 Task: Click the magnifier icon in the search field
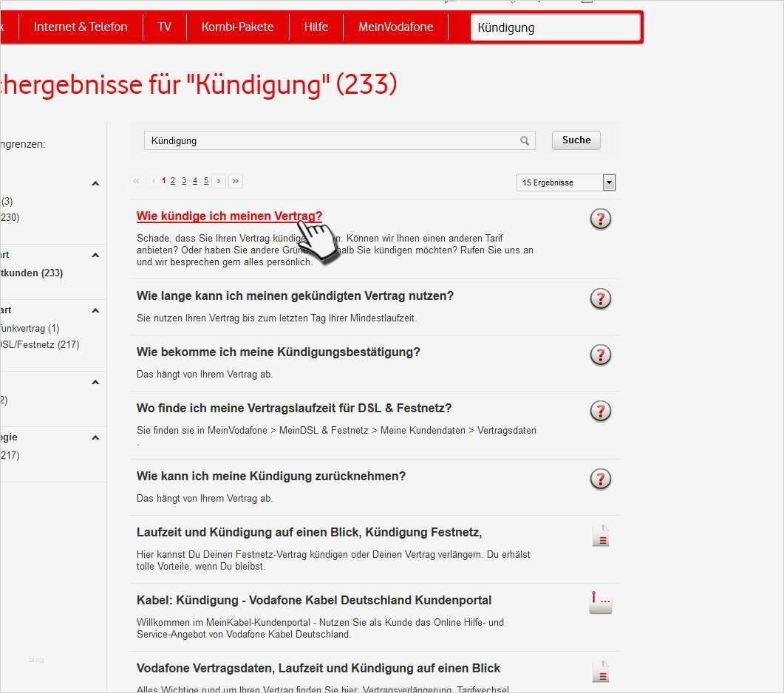[x=525, y=141]
